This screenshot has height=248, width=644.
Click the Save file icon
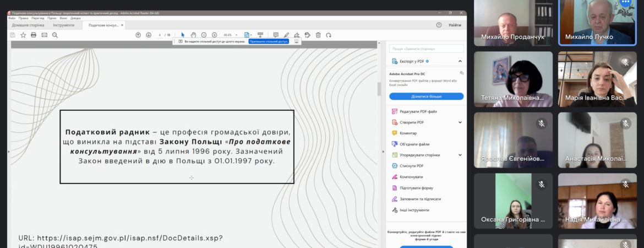click(13, 35)
